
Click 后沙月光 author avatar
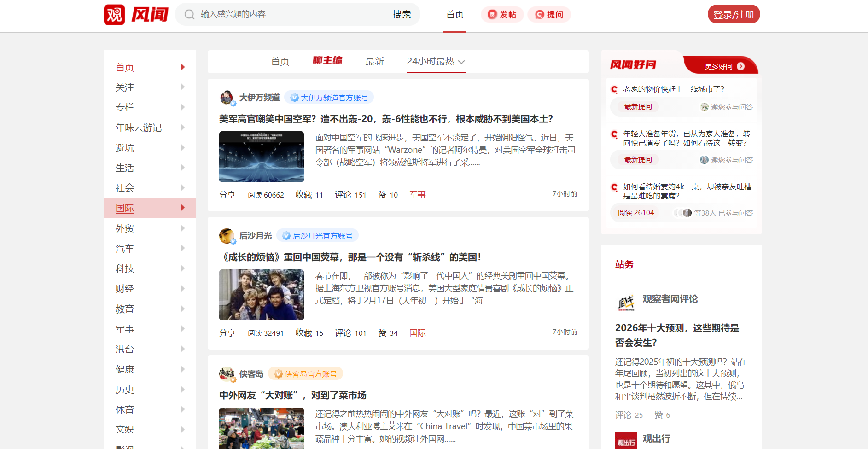pyautogui.click(x=227, y=236)
